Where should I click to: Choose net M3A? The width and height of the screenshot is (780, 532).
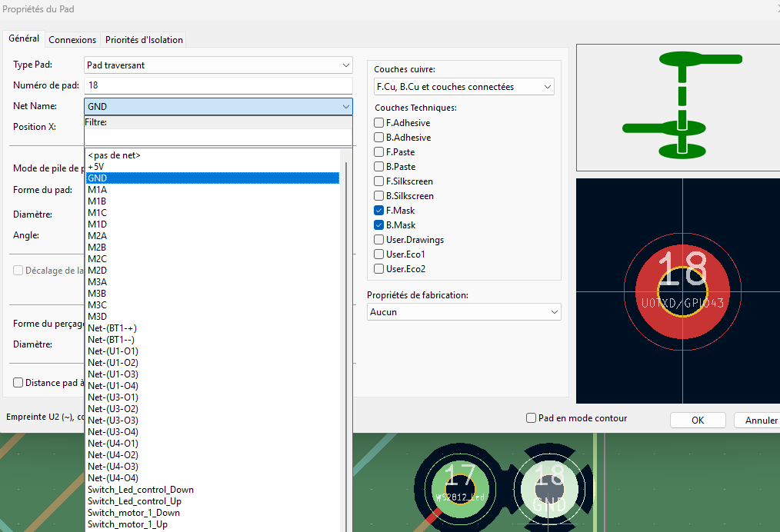point(212,282)
